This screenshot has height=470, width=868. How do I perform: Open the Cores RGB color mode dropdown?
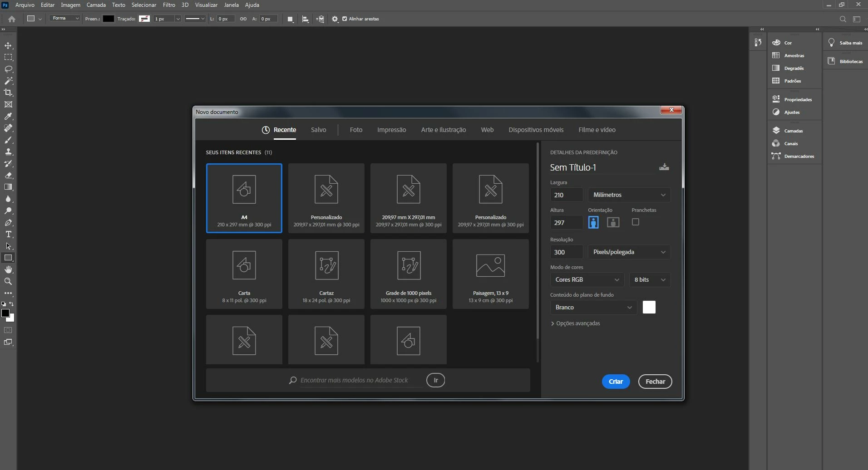pyautogui.click(x=587, y=279)
